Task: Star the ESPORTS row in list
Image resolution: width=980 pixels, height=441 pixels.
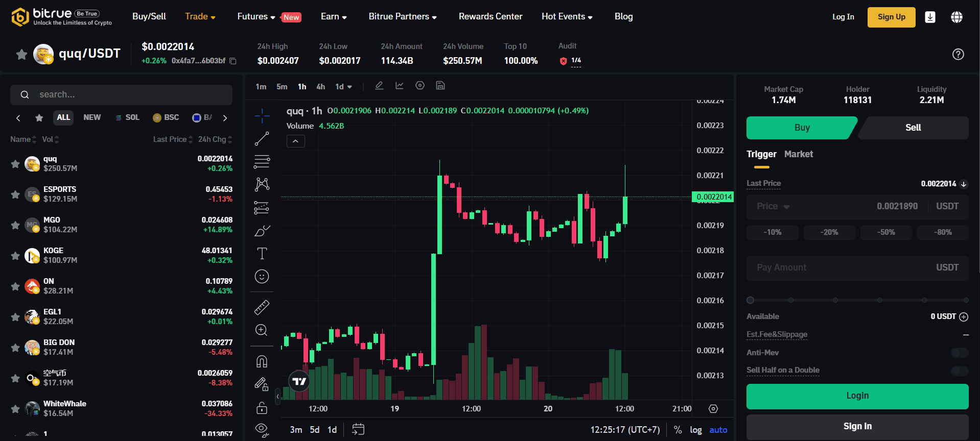Action: point(15,194)
